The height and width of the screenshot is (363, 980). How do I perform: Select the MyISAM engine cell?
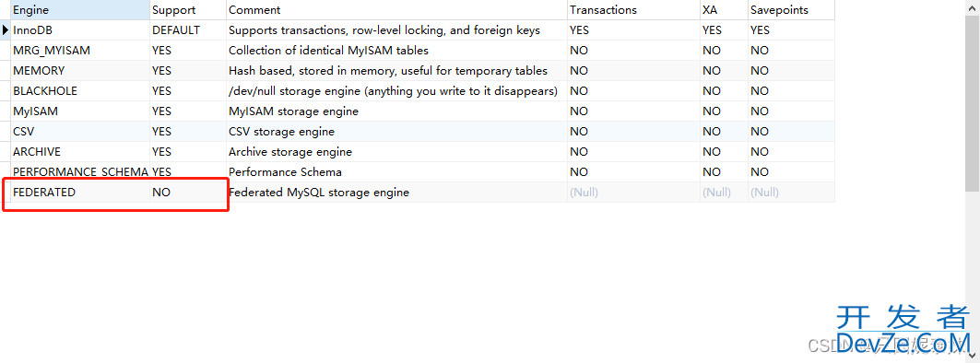[80, 111]
